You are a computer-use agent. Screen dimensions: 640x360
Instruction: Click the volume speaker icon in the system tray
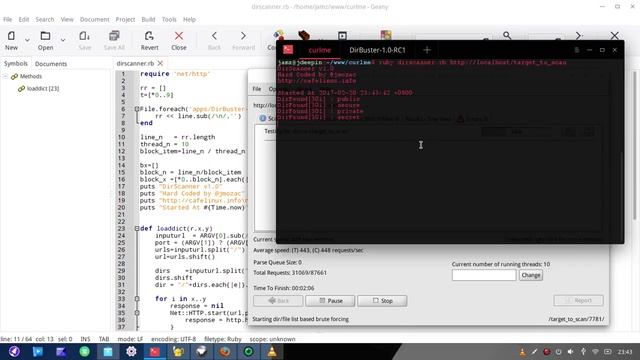coord(571,352)
